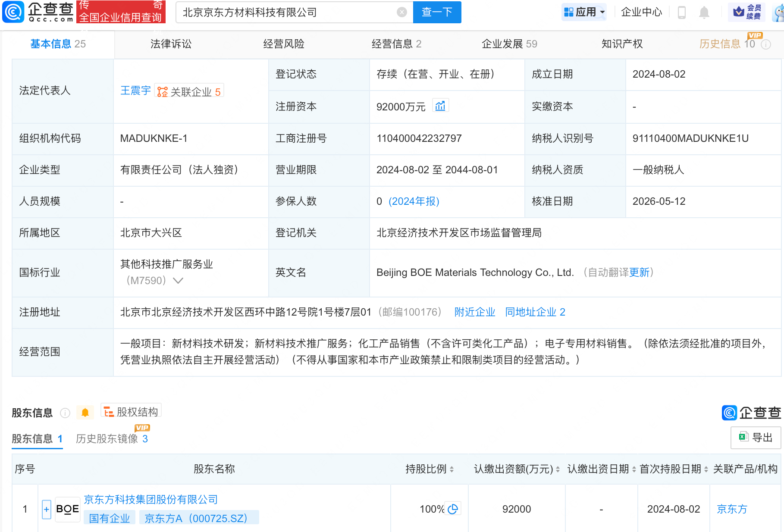Clear the search box with the X icon

[x=402, y=12]
